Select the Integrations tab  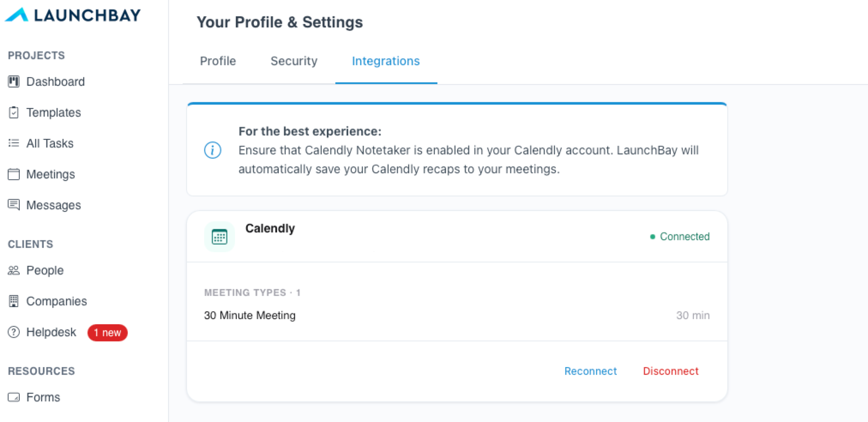[x=386, y=61]
